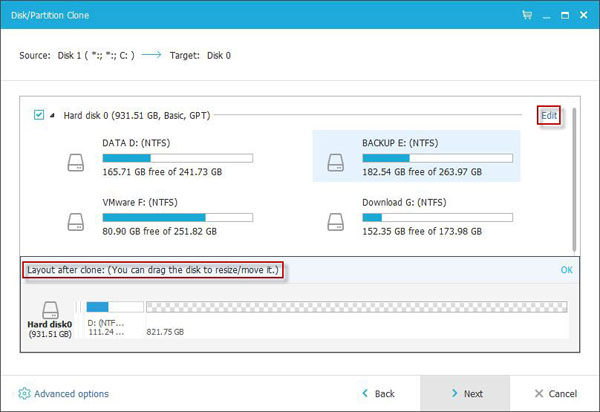Click the Edit link for Hard disk 0

pos(549,115)
